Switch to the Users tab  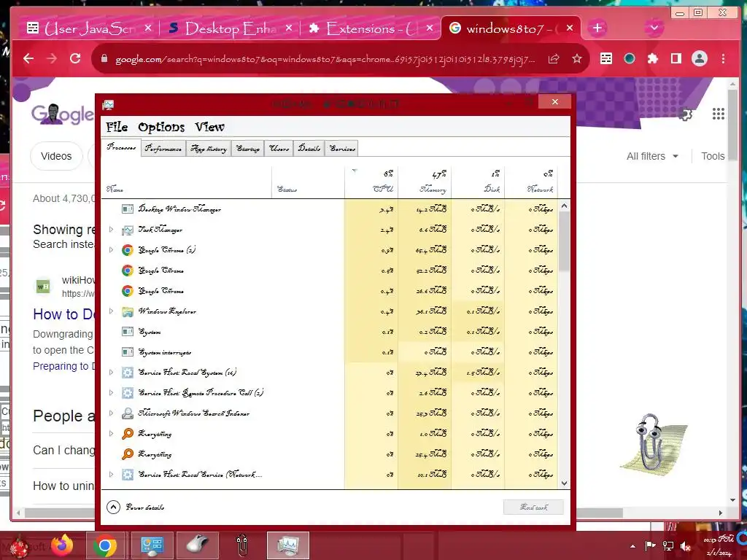point(279,149)
